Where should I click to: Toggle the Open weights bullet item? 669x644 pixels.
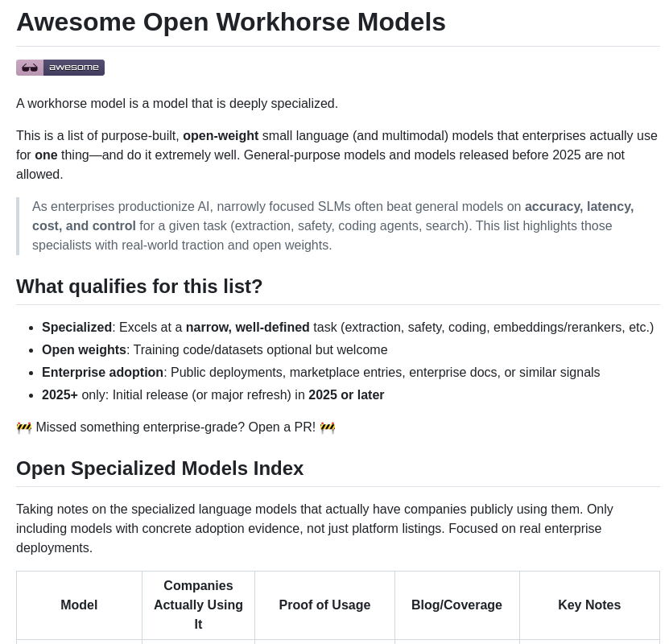[84, 349]
